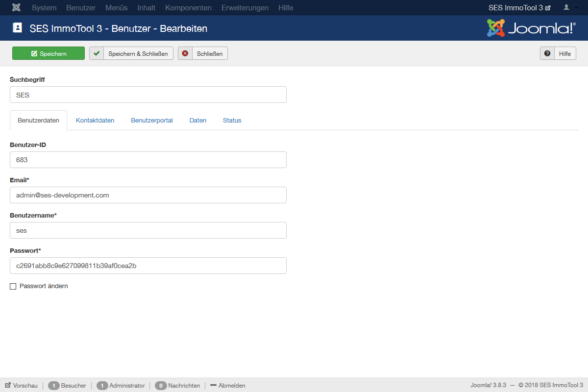This screenshot has width=588, height=392.
Task: Click the large Joomla! brand logo
Action: [x=531, y=28]
